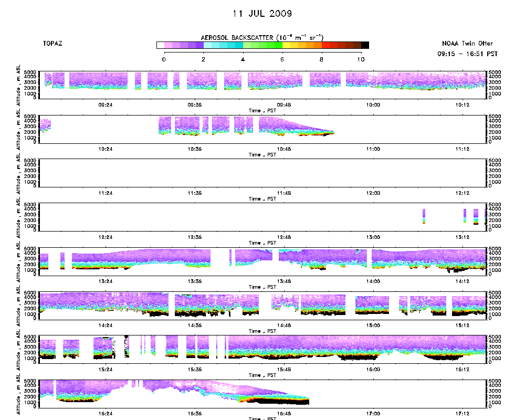The width and height of the screenshot is (525, 420).
Task: Click colorbar tick label 6
Action: point(282,59)
